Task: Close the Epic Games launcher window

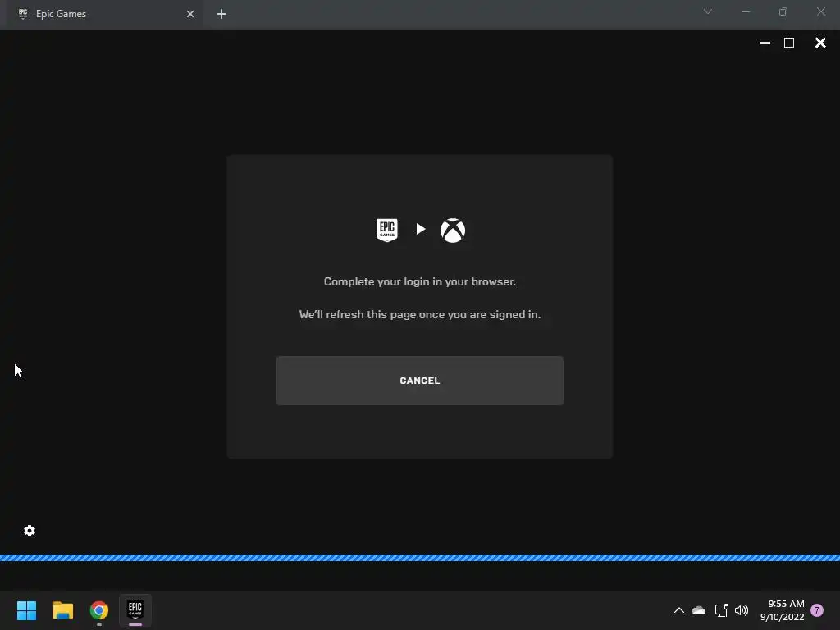Action: (820, 43)
